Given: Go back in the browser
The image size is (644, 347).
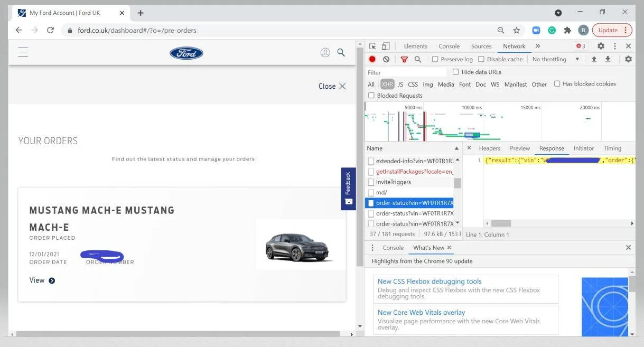Looking at the screenshot, I should (x=18, y=30).
